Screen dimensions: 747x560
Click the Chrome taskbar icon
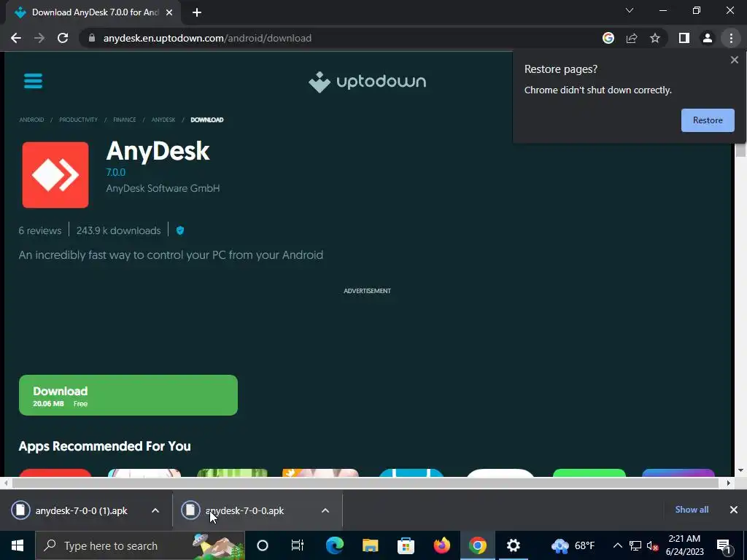pyautogui.click(x=477, y=545)
